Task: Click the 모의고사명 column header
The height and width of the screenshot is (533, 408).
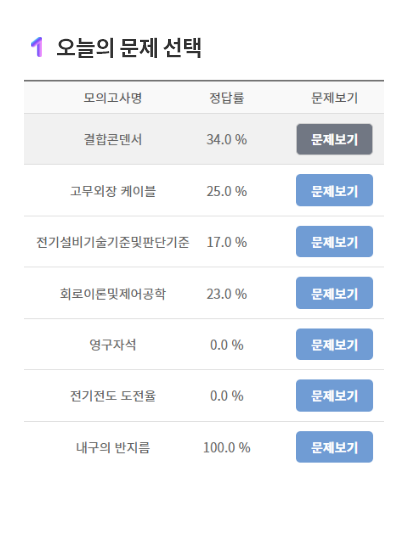Action: 113,98
